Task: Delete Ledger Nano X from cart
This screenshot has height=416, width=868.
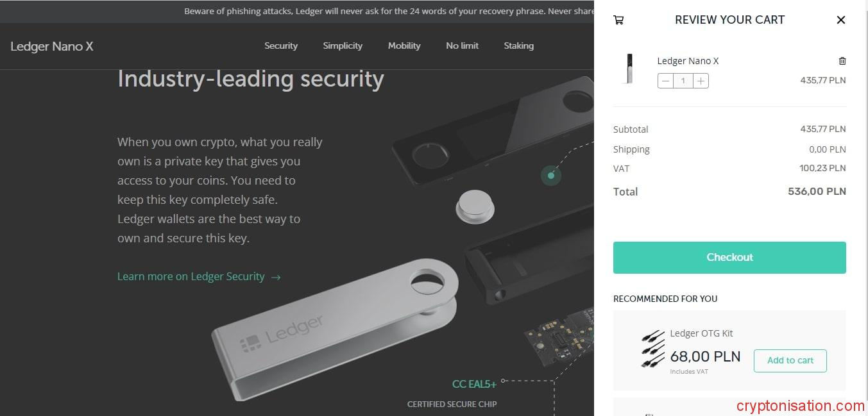Action: (x=842, y=61)
